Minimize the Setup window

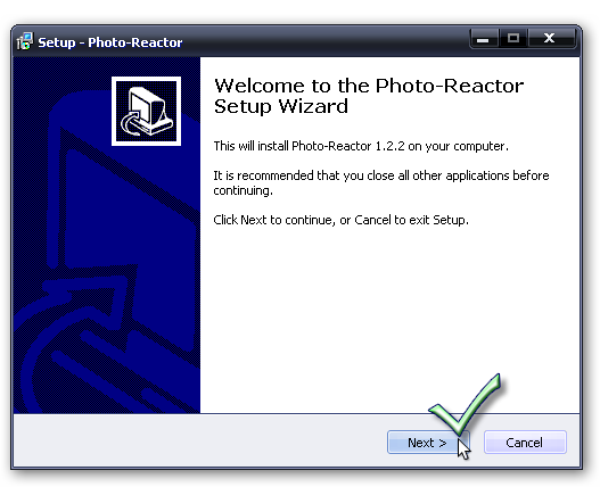tap(484, 38)
